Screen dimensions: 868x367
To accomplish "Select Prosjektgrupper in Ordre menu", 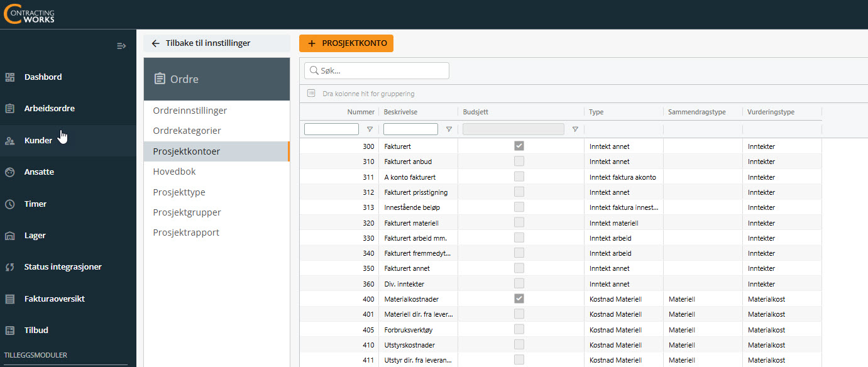I will (217, 212).
